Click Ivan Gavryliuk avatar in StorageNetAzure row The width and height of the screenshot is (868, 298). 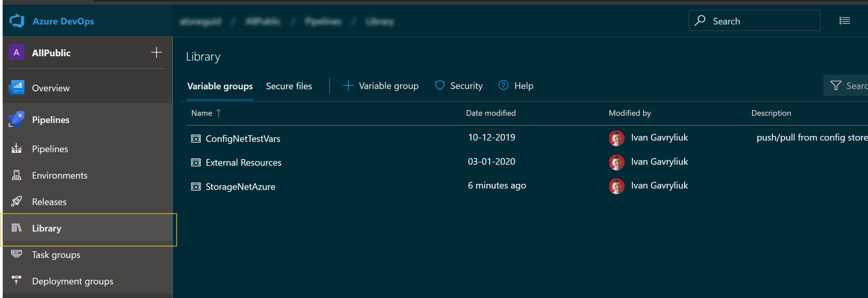click(x=616, y=186)
